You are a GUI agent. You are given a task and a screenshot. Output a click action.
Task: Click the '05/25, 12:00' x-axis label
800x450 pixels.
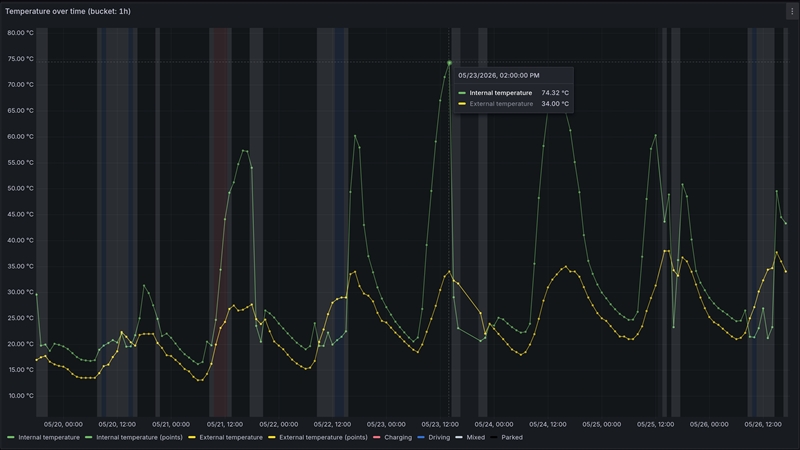click(655, 424)
